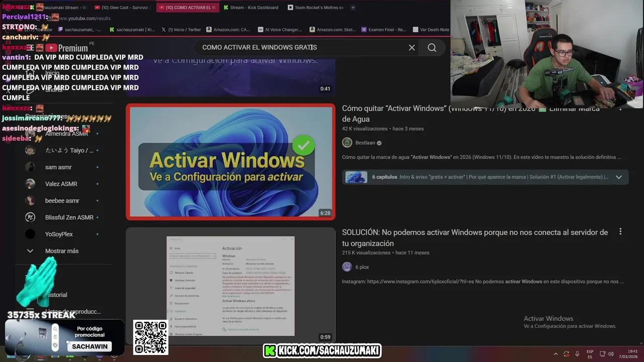Viewport: 644px width, 362px height.
Task: Click the search magnifier icon in YouTube
Action: pos(432,47)
